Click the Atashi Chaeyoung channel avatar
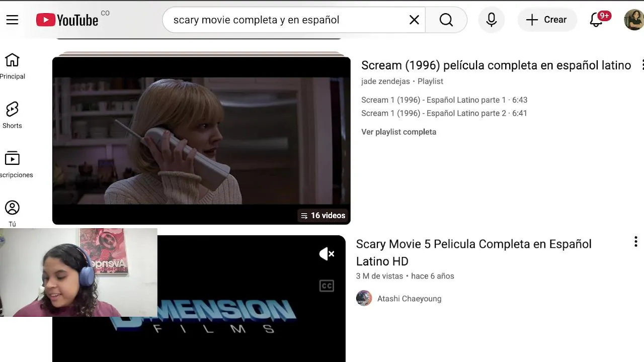Image resolution: width=644 pixels, height=362 pixels. [x=364, y=298]
